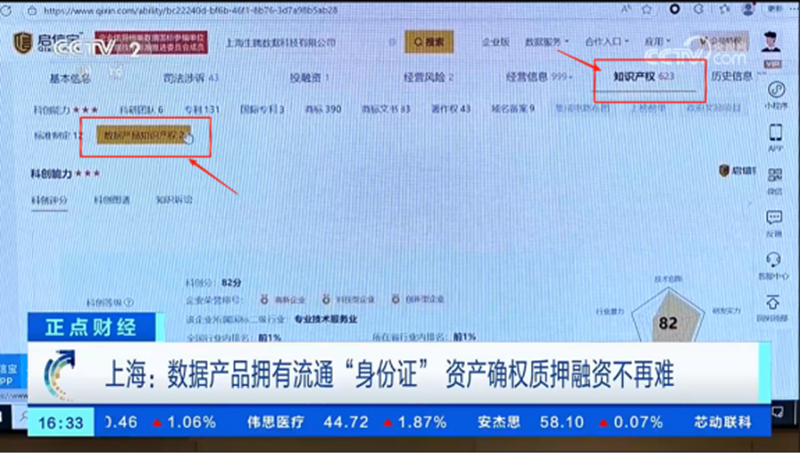Screen dimensions: 800x454
Task: Click the 专业技术服务业 industry link
Action: (326, 319)
